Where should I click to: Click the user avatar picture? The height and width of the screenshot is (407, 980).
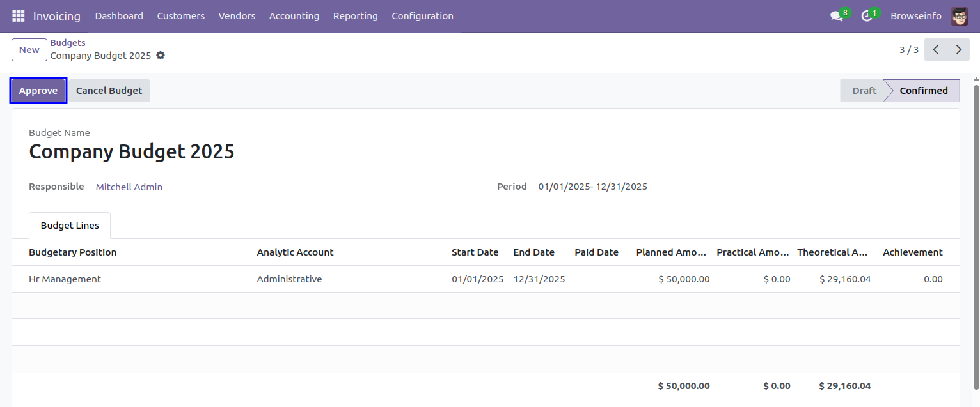(960, 16)
